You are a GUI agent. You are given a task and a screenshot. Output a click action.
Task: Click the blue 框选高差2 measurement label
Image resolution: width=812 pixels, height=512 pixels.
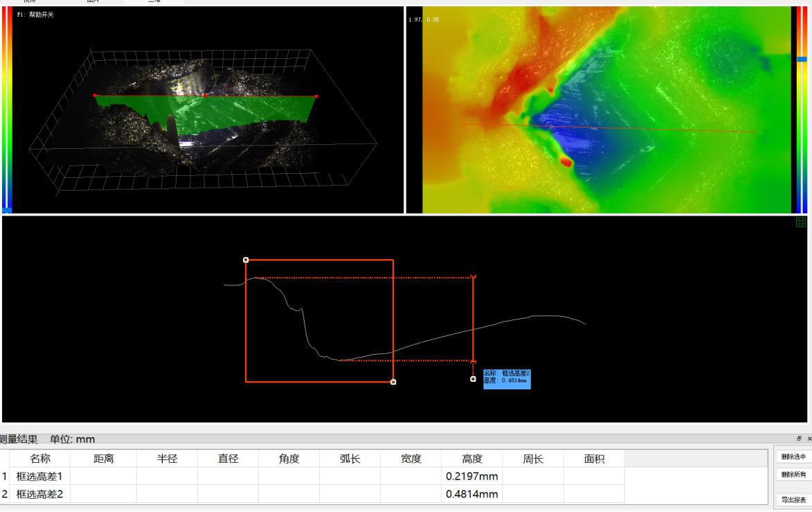[x=507, y=378]
